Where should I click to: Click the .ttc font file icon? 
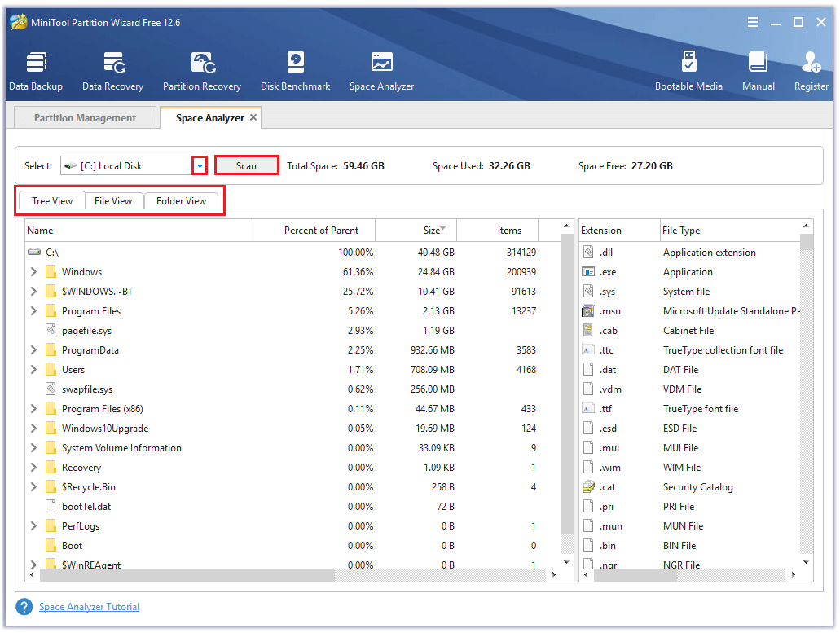pos(588,350)
